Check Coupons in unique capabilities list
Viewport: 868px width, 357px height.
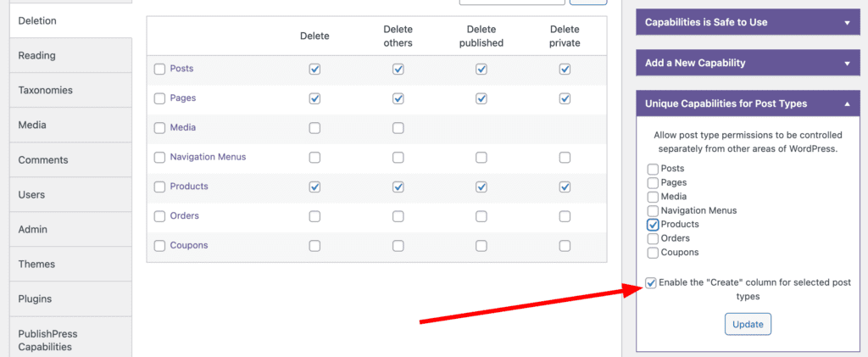653,253
